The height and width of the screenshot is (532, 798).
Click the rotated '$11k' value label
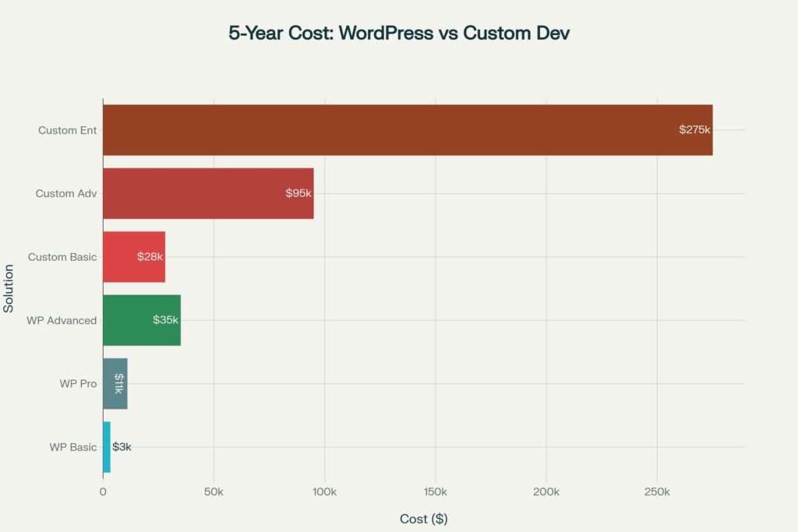(118, 383)
